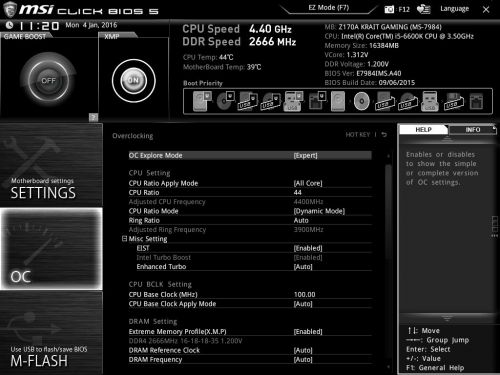Screen dimensions: 500x375
Task: Open the SETTINGS motherboard section
Action: 51,165
